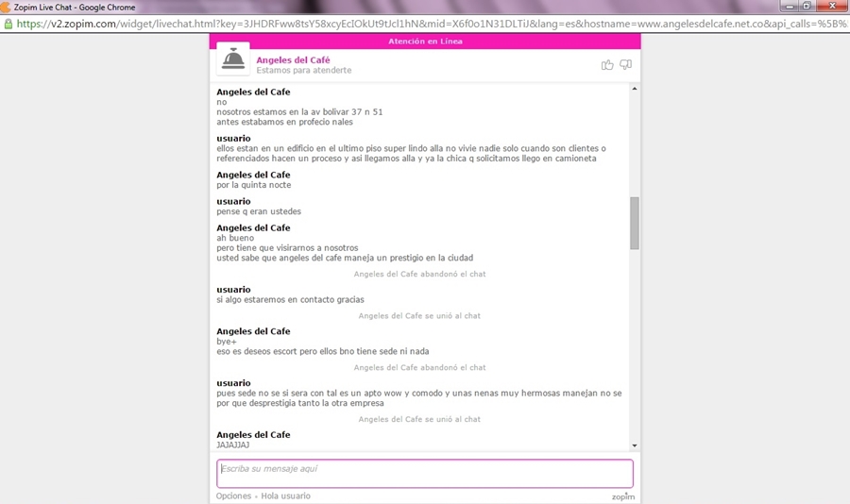Click the thumbs up rating icon
The height and width of the screenshot is (504, 850).
[607, 64]
